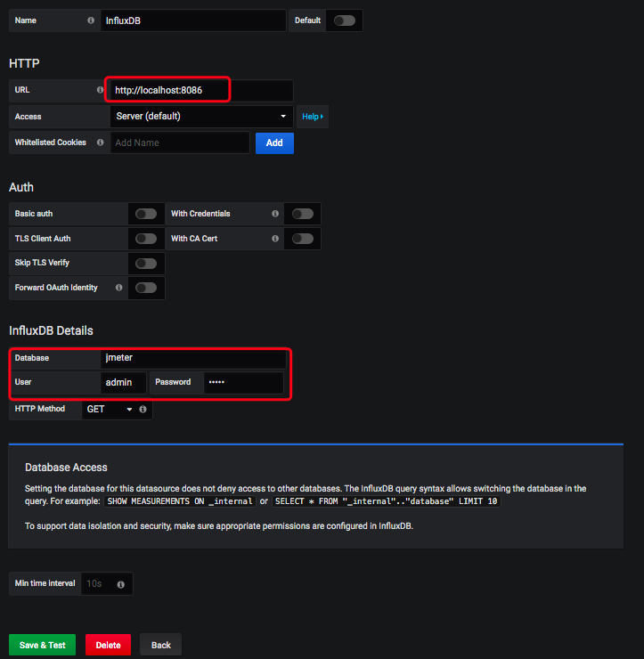This screenshot has height=659, width=644.
Task: Turn on TLS Client Auth switch
Action: coord(146,239)
